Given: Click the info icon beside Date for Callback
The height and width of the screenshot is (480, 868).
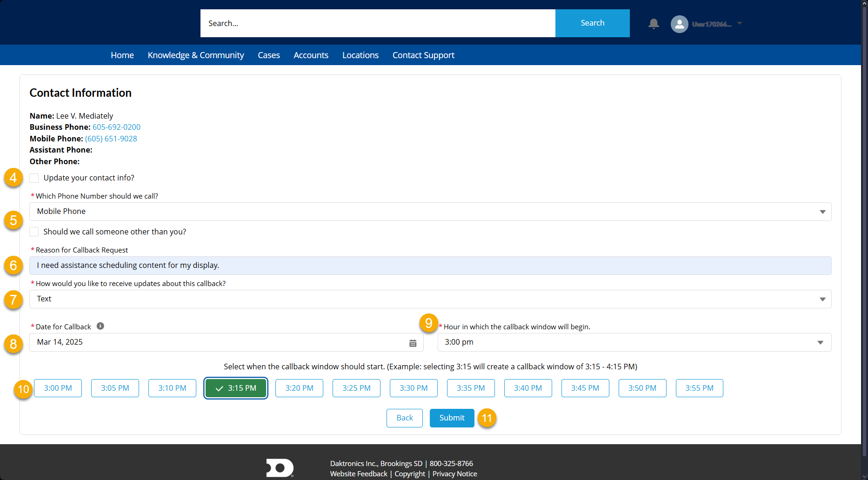Looking at the screenshot, I should 100,326.
